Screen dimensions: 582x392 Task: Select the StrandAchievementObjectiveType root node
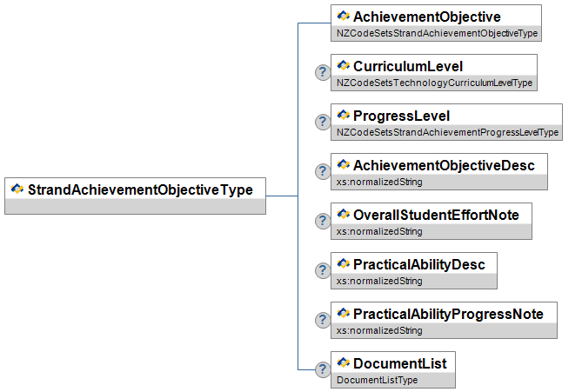[x=140, y=189]
